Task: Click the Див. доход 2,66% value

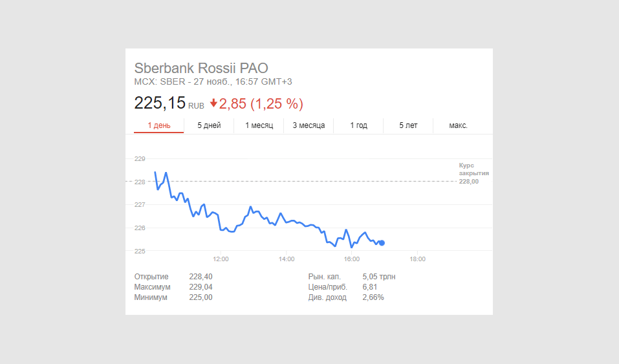Action: click(373, 297)
